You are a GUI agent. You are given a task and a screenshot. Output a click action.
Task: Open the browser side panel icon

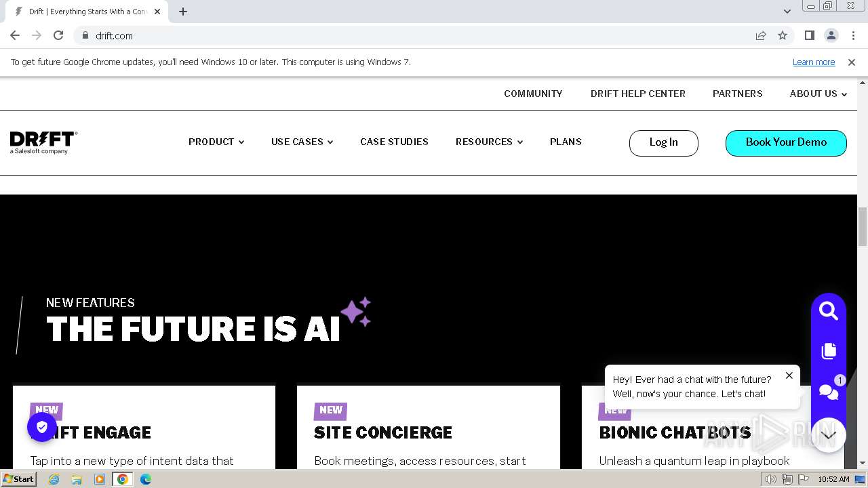809,35
